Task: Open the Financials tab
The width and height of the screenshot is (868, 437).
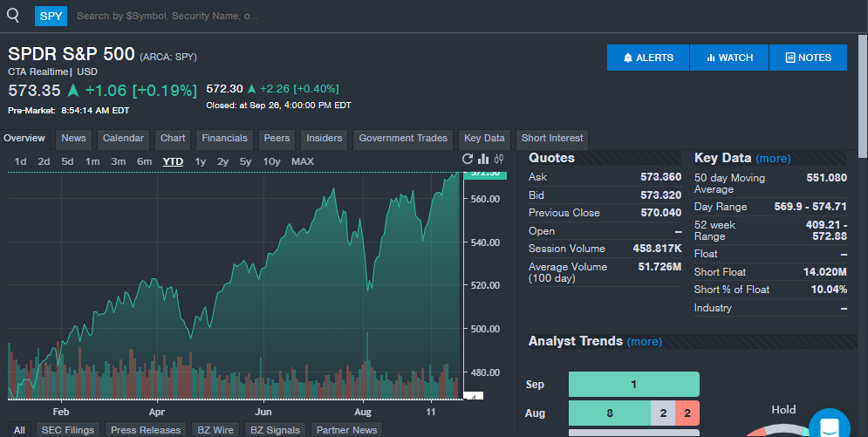Action: (224, 139)
